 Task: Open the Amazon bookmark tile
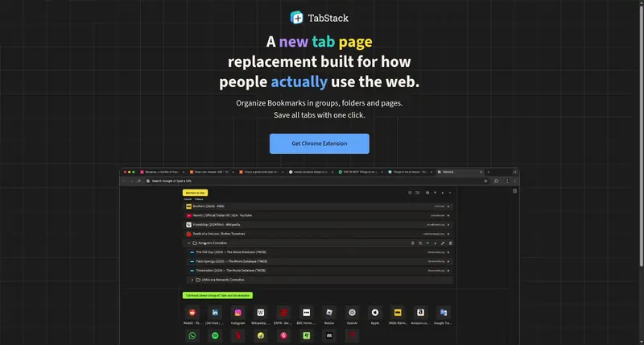tap(420, 313)
